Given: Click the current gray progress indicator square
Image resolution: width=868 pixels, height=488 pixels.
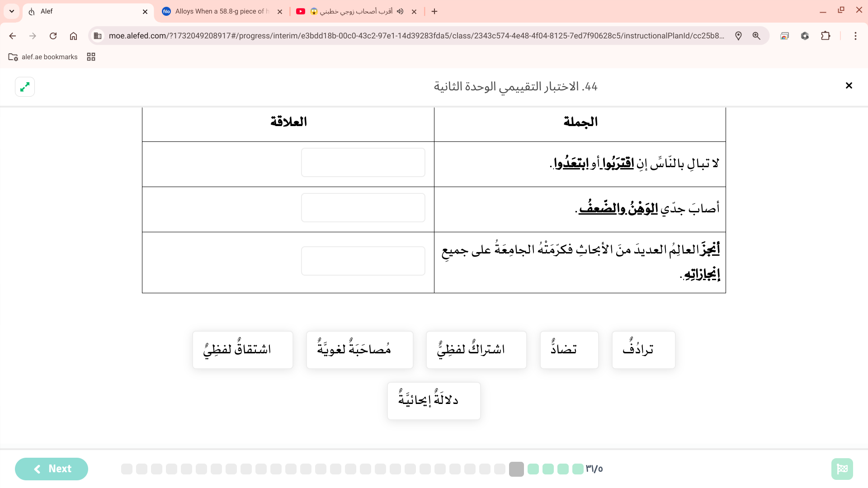Looking at the screenshot, I should (x=516, y=469).
